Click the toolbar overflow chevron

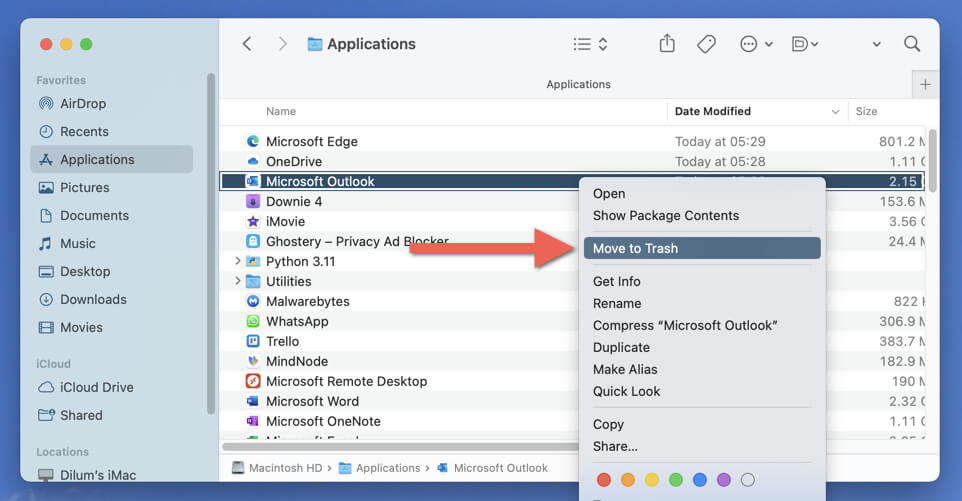click(877, 44)
